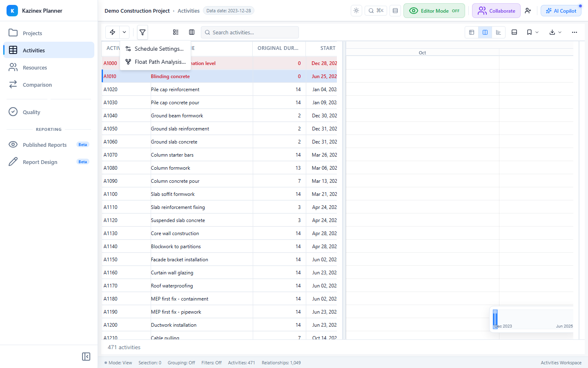This screenshot has height=368, width=588.
Task: Click activity ID A1040
Action: pos(110,116)
